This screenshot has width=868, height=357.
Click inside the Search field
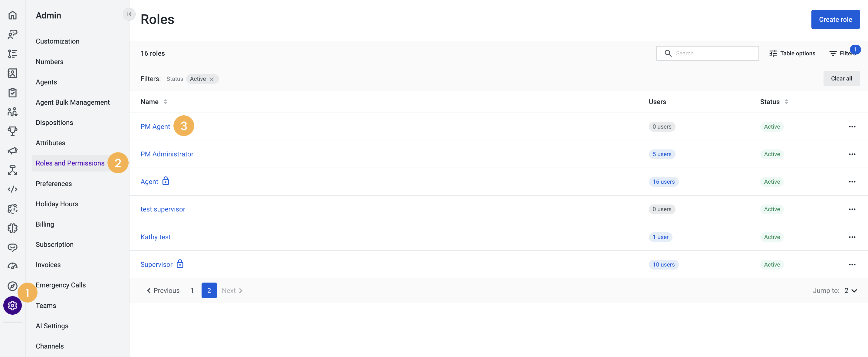(x=708, y=53)
